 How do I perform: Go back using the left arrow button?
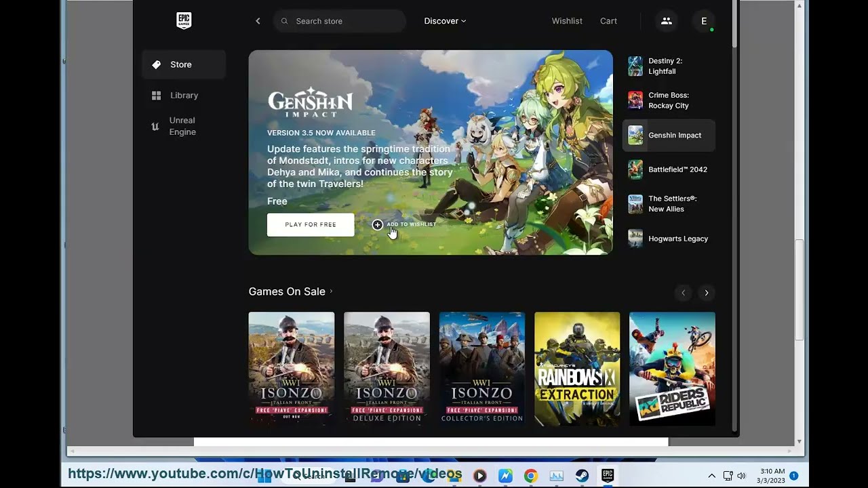click(258, 21)
